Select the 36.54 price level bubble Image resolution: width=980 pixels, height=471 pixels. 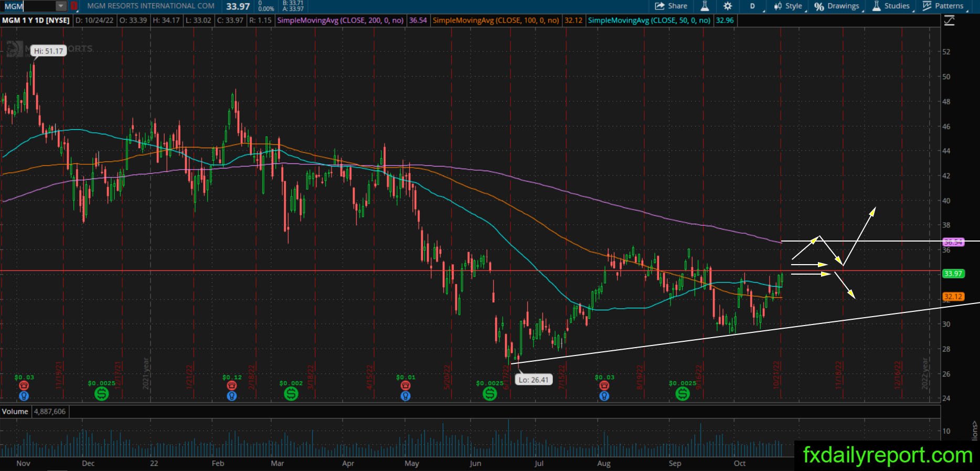click(953, 243)
